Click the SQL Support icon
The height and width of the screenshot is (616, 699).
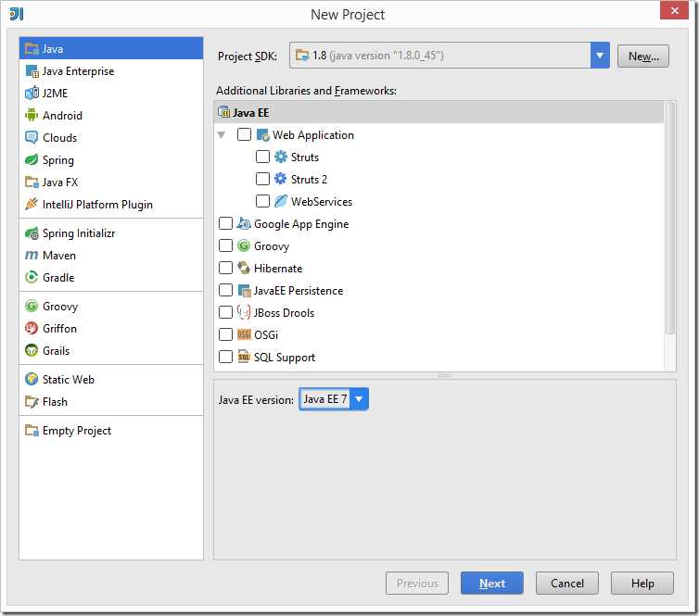pyautogui.click(x=244, y=357)
